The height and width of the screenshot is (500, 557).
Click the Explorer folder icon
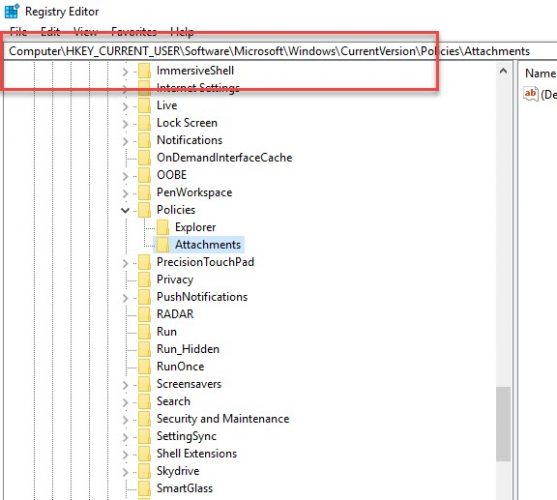tap(163, 227)
